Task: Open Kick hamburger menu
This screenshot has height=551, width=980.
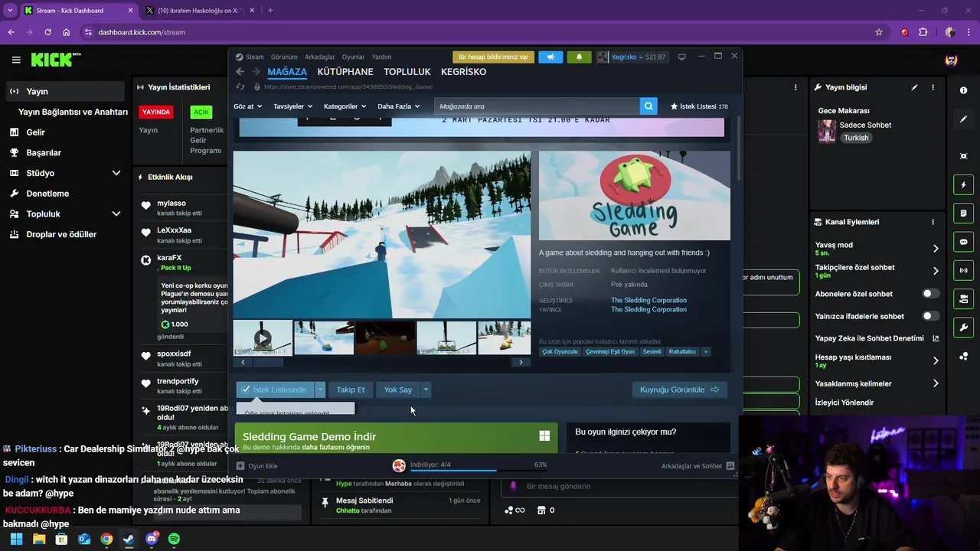Action: point(16,60)
